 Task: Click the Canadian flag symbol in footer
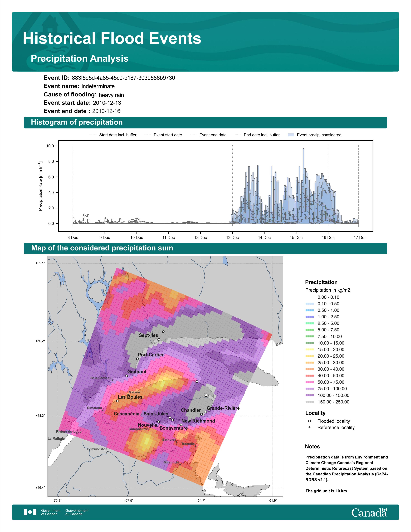(x=30, y=512)
